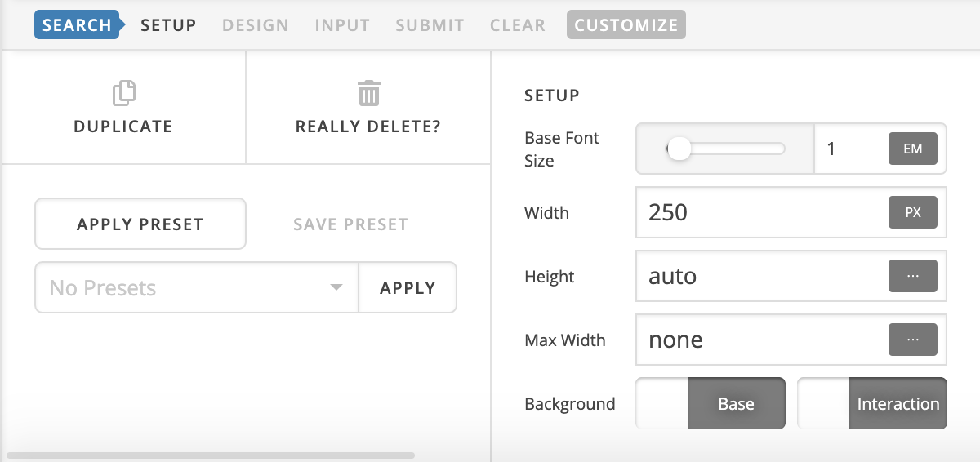980x462 pixels.
Task: Click the Apply Preset button
Action: click(140, 224)
